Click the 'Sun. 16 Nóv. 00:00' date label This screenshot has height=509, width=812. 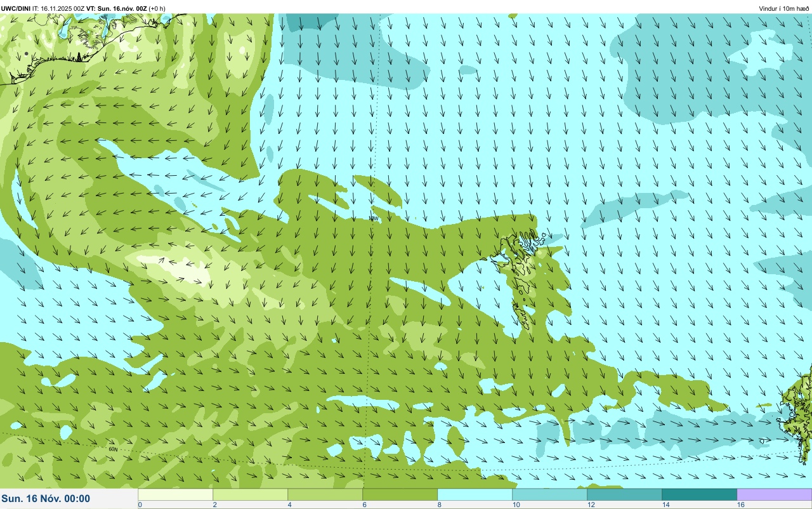(46, 499)
